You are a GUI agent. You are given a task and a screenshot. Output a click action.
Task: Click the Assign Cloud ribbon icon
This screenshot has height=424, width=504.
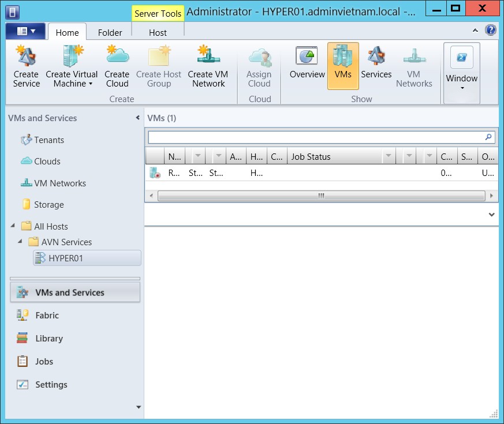point(259,66)
